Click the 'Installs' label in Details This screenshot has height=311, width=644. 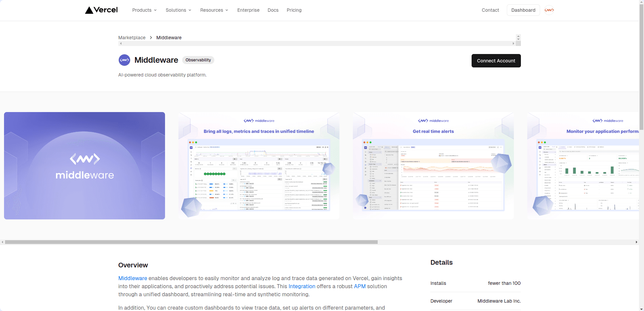coord(438,283)
